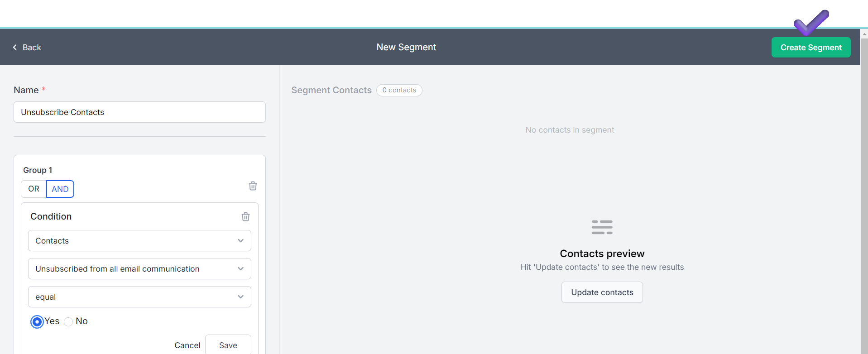This screenshot has height=354, width=868.
Task: Switch group logic to AND
Action: (60, 189)
